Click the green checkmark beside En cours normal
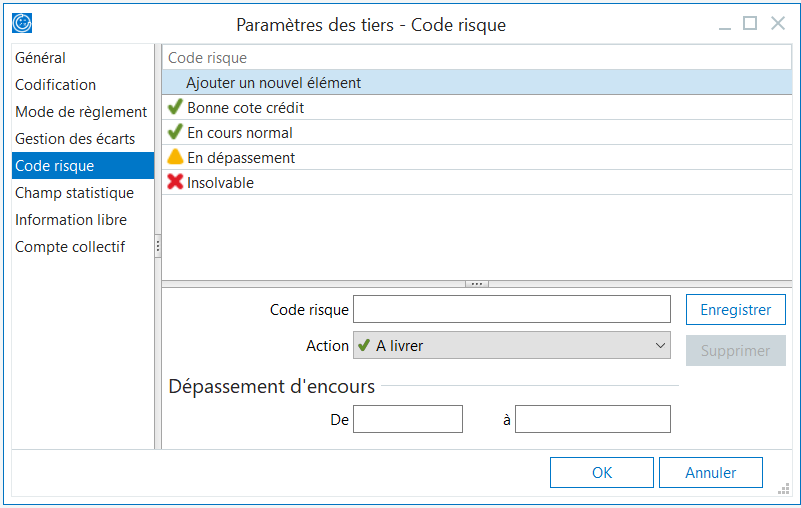The width and height of the screenshot is (801, 508). (x=175, y=132)
